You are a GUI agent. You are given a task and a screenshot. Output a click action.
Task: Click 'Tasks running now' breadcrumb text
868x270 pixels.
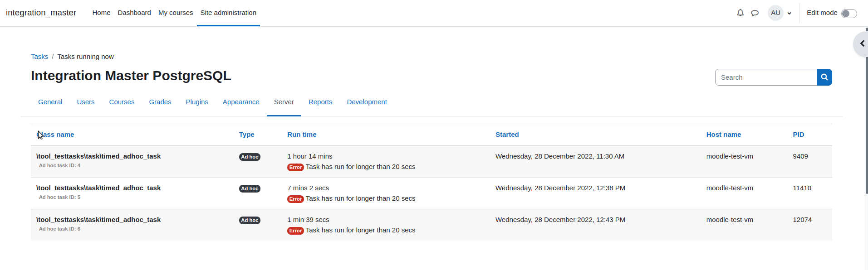pos(85,57)
